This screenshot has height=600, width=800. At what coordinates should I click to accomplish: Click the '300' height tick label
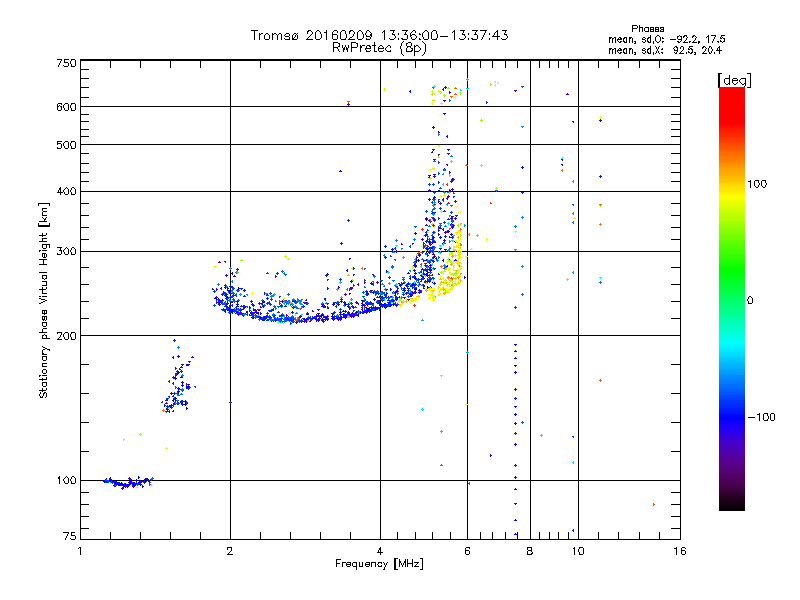coord(66,251)
